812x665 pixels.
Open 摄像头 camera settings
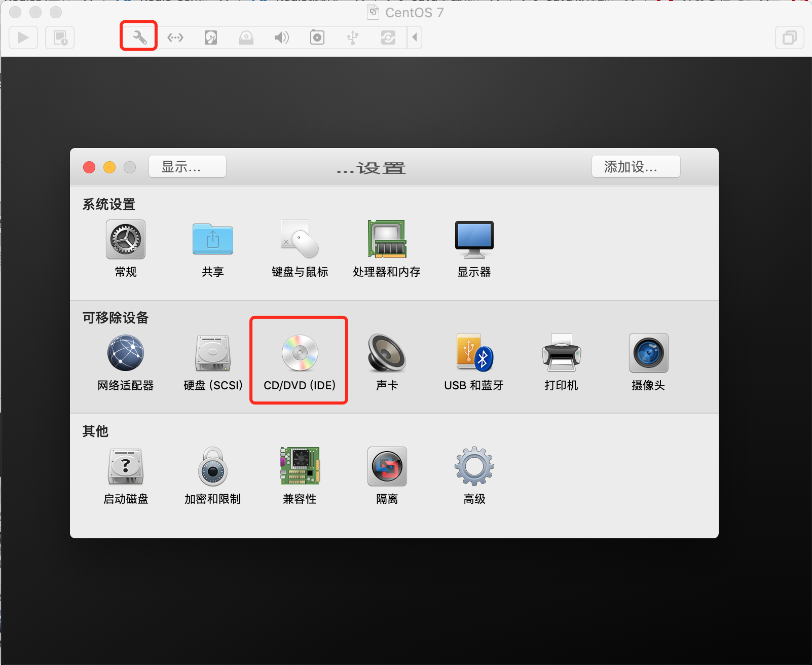[x=648, y=362]
